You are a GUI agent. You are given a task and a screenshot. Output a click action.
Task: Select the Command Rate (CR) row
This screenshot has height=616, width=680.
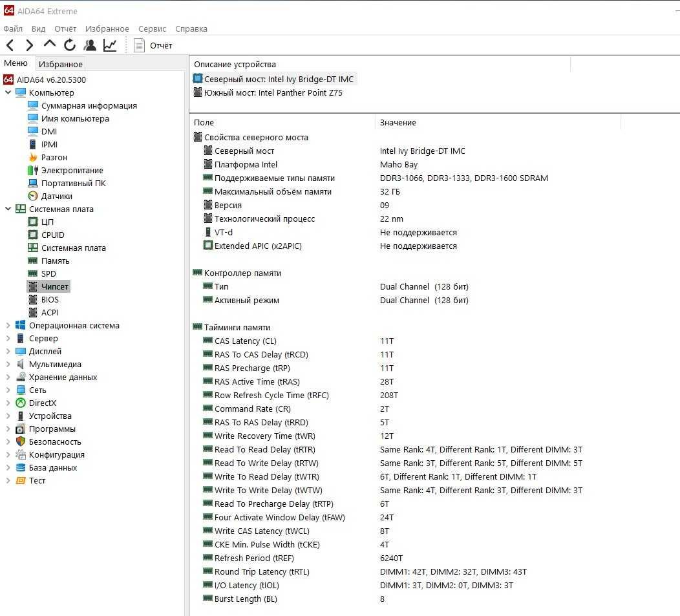point(253,409)
